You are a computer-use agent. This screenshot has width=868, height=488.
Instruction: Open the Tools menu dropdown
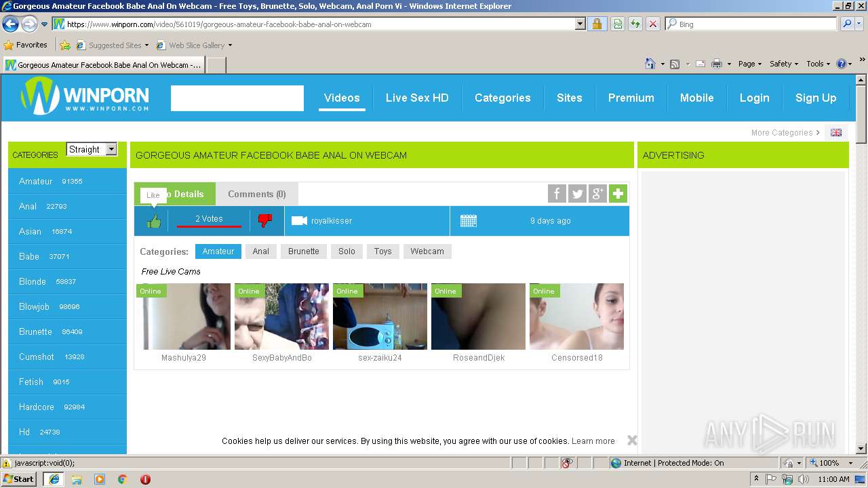pyautogui.click(x=818, y=64)
